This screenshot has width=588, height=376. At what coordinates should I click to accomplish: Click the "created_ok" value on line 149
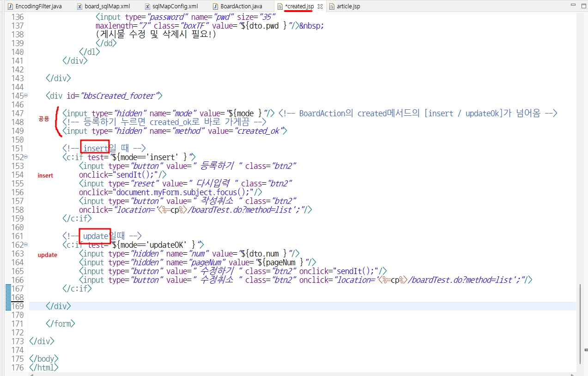click(x=259, y=131)
